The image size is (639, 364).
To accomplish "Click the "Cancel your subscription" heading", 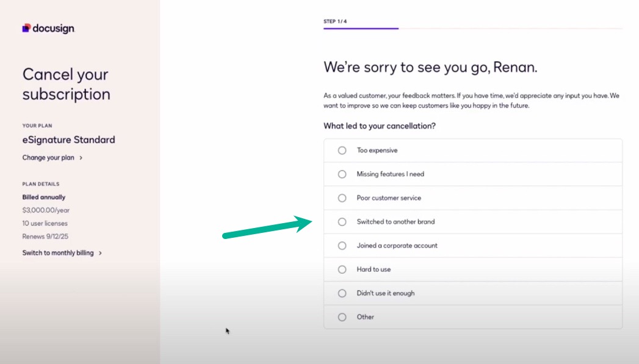I will [x=66, y=85].
